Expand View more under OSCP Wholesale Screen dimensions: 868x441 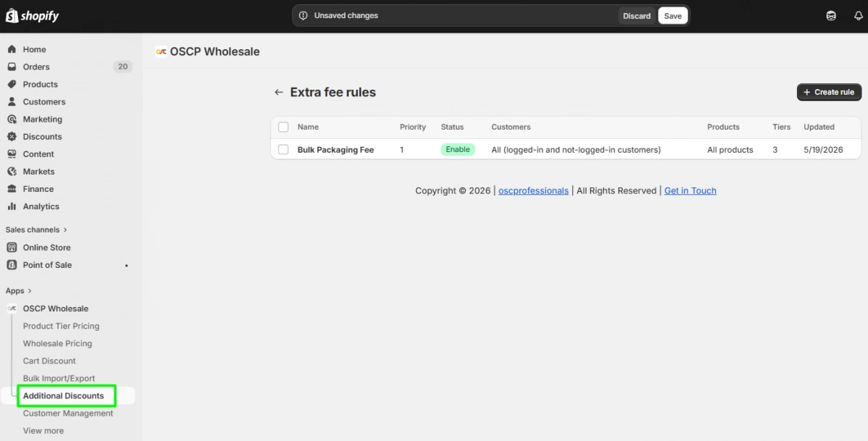pyautogui.click(x=43, y=430)
